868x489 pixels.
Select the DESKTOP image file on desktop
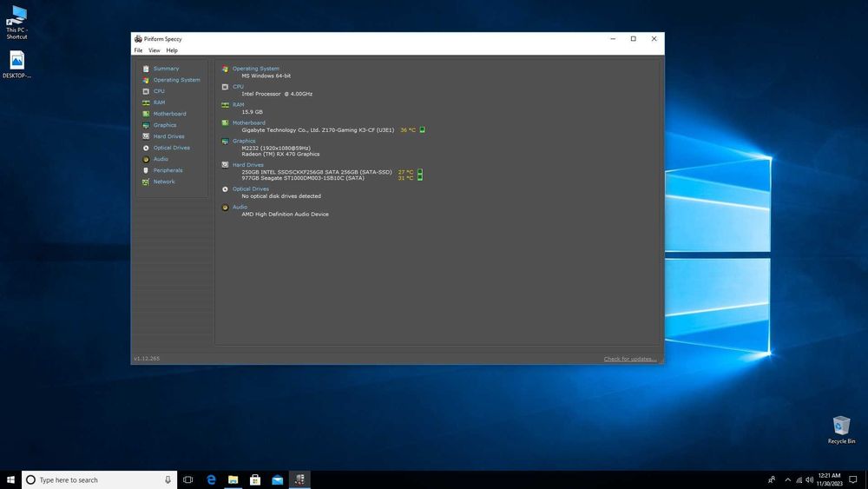(16, 65)
